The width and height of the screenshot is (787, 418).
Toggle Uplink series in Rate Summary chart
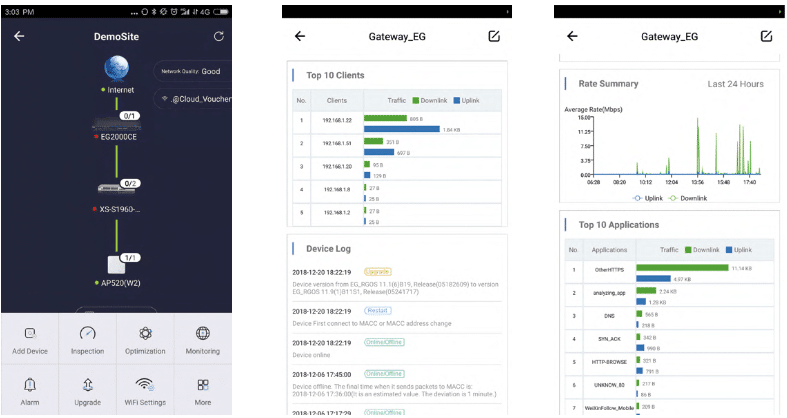(648, 198)
